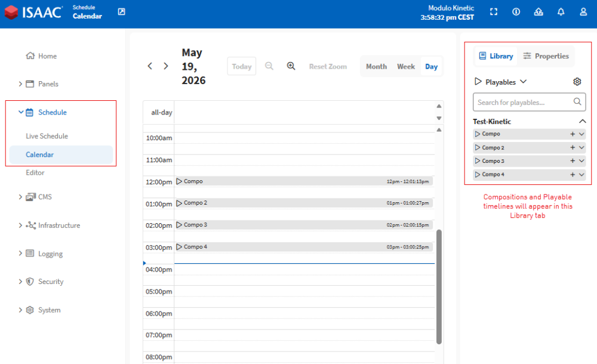Viewport: 597px width, 364px height.
Task: Toggle fullscreen mode icon
Action: coord(494,12)
